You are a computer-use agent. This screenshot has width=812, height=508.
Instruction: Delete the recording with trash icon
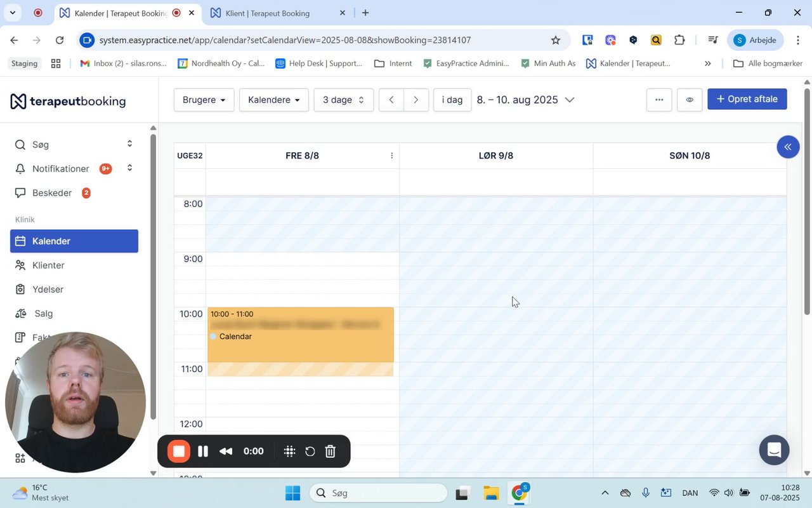coord(331,451)
